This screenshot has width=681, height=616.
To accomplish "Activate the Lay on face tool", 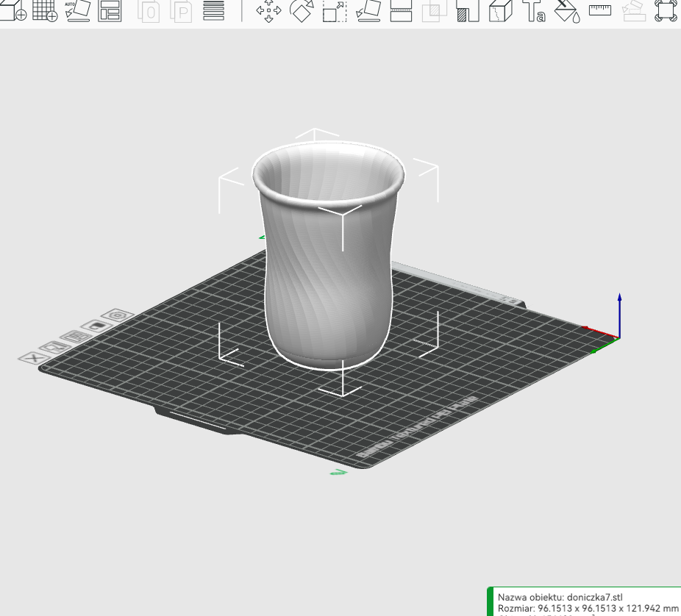I will (368, 10).
